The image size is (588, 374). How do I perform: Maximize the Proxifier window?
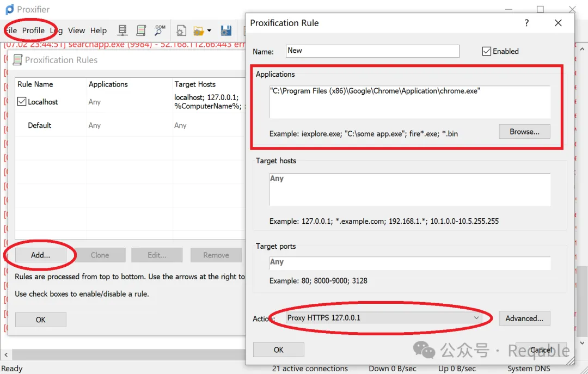coord(540,9)
